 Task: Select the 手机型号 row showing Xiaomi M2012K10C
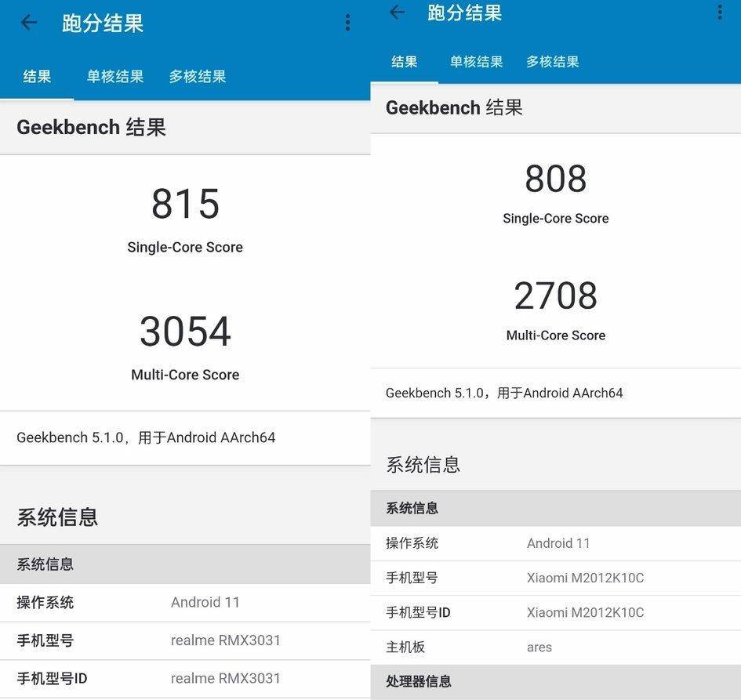click(x=555, y=578)
